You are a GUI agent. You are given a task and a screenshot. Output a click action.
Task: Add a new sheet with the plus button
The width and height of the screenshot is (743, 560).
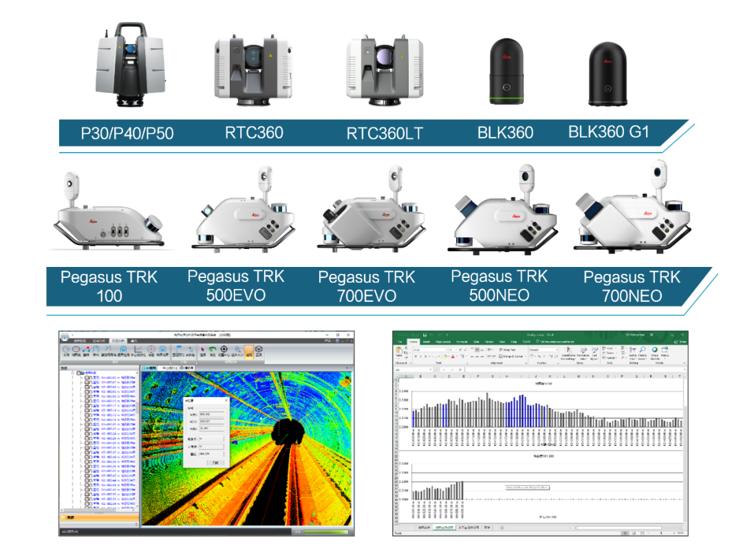coord(502,528)
